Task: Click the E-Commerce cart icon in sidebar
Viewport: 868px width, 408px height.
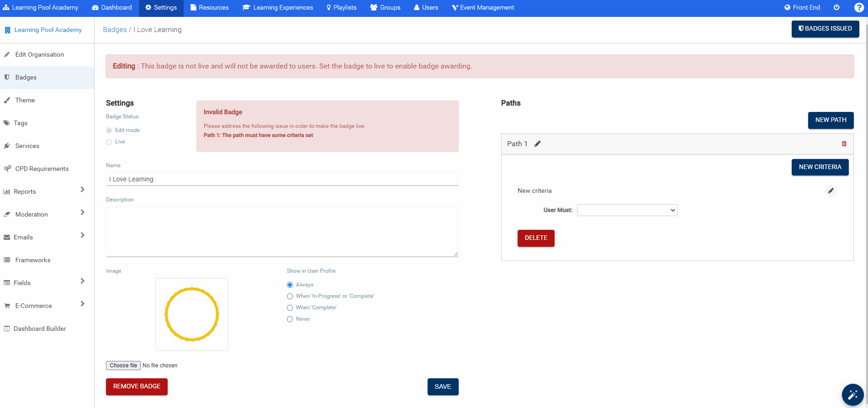Action: [7, 306]
